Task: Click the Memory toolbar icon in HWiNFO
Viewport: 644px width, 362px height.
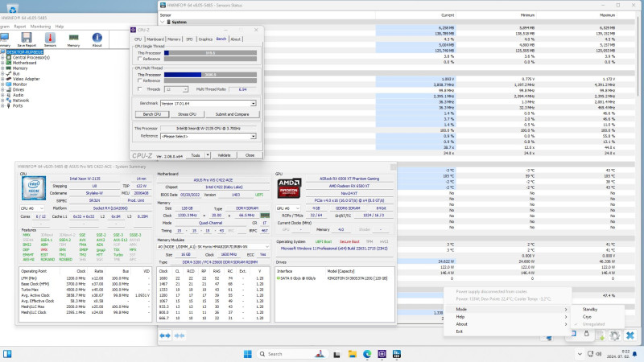Action: tap(73, 39)
